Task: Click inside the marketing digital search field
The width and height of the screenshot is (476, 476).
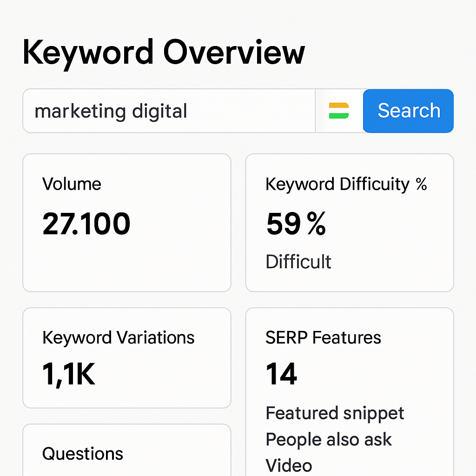Action: pyautogui.click(x=169, y=111)
